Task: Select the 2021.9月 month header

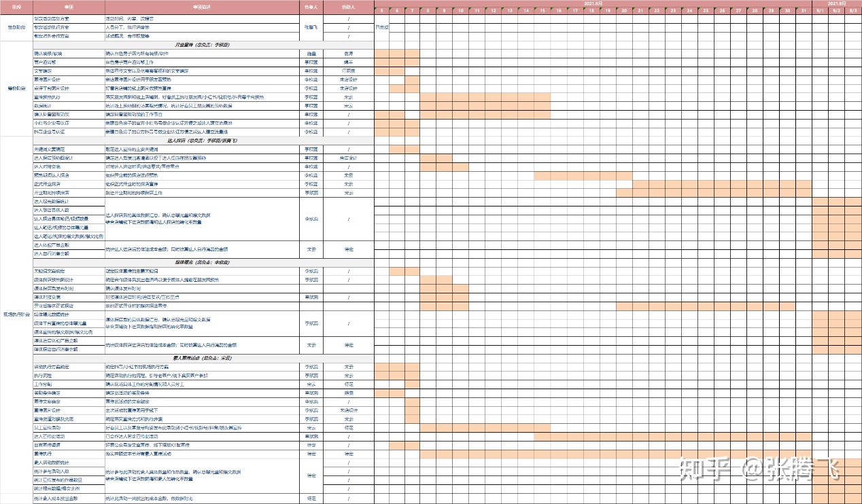Action: pos(836,3)
